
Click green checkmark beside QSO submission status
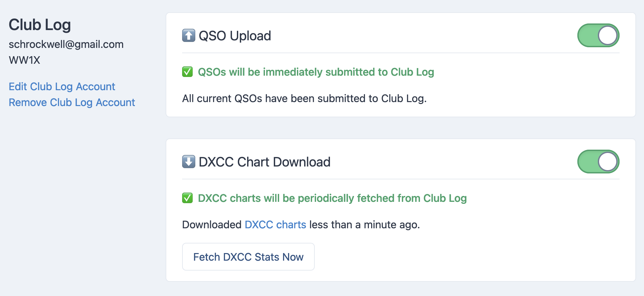187,72
